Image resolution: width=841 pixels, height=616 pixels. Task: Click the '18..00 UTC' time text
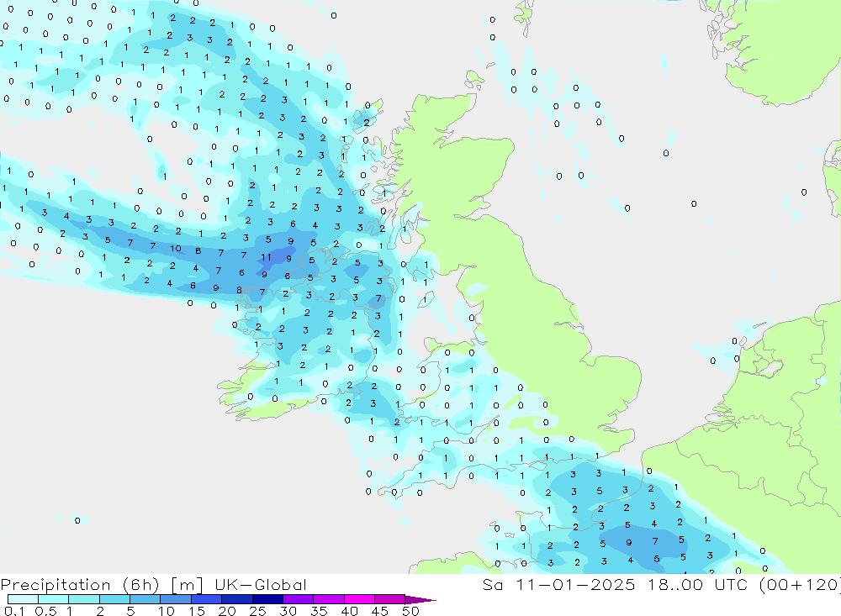pyautogui.click(x=697, y=584)
